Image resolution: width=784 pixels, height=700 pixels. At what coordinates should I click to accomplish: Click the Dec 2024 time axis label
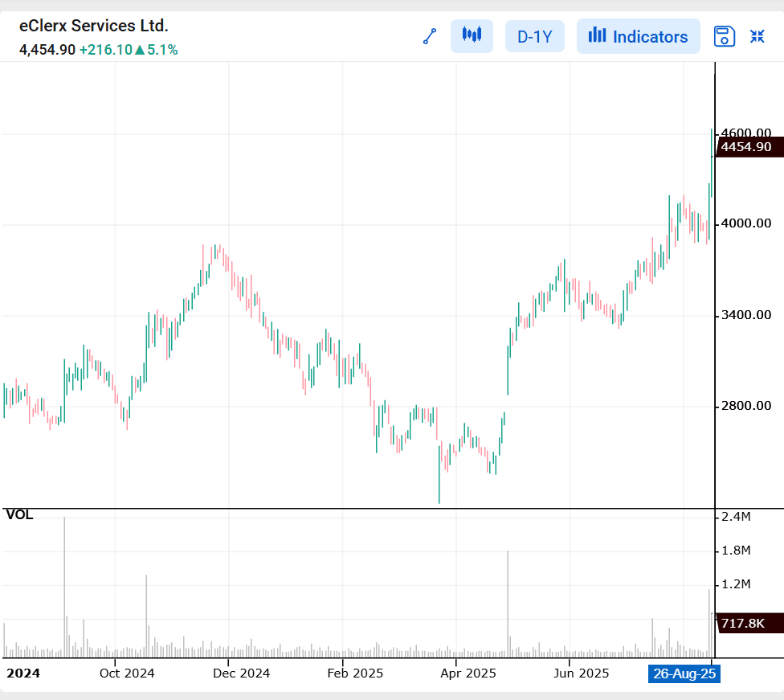point(241,673)
